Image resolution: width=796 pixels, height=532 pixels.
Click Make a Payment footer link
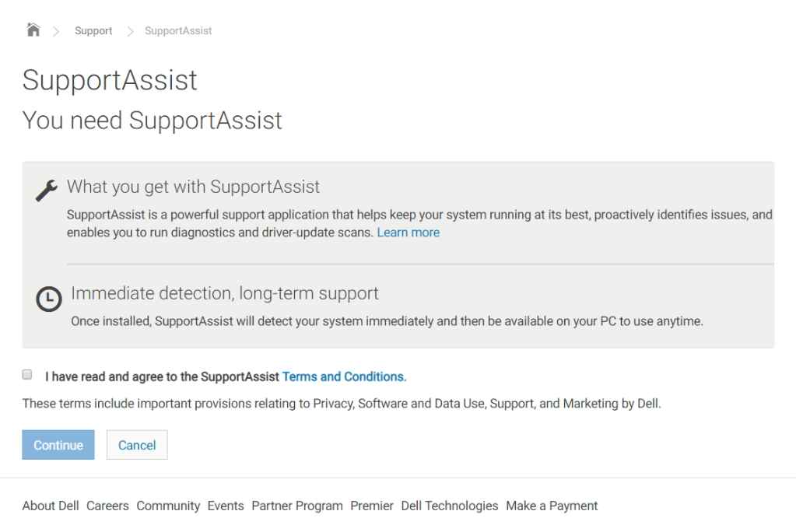tap(552, 506)
